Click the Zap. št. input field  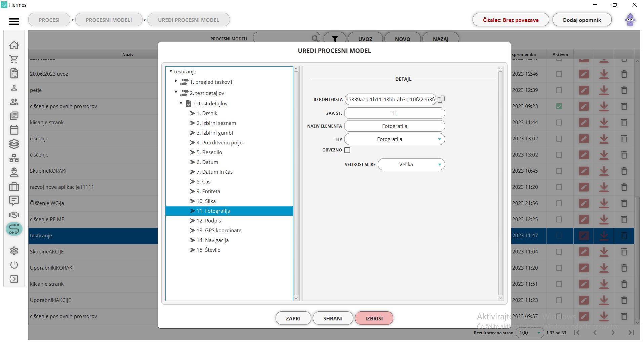pyautogui.click(x=394, y=113)
